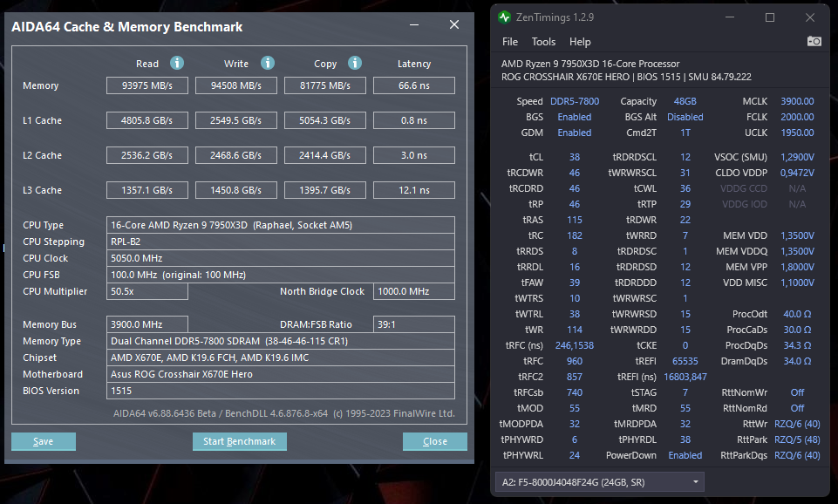This screenshot has height=504, width=838.
Task: Click the CPU Clock 5050.0 MHz field
Action: click(281, 258)
